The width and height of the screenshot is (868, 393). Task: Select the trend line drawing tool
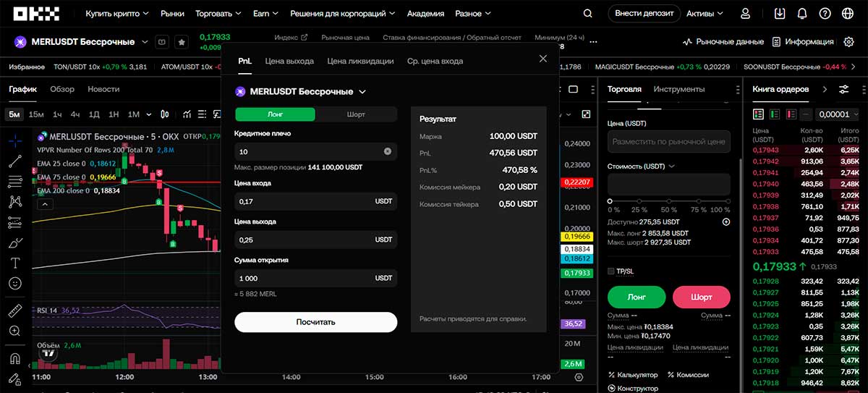pos(15,161)
